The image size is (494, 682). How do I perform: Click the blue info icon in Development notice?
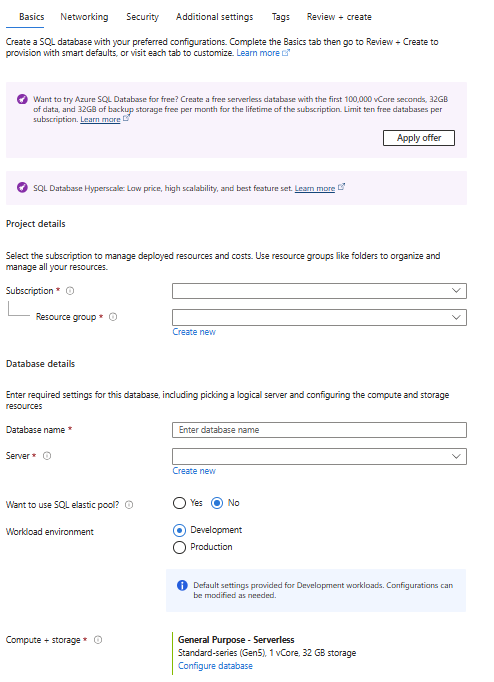(x=182, y=585)
